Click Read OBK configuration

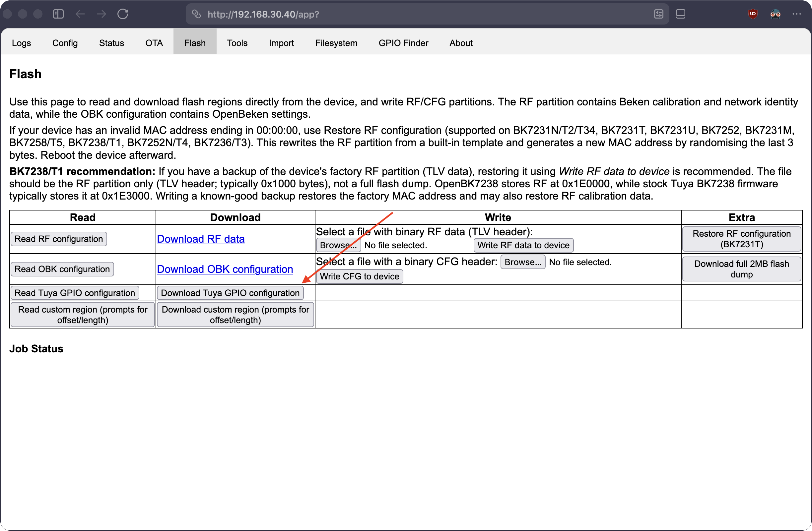62,269
